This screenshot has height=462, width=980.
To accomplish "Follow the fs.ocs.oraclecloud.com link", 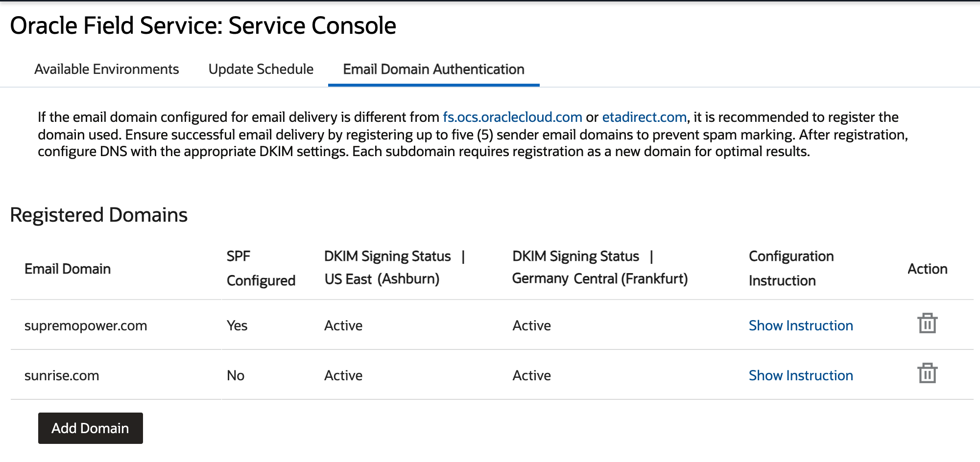I will [512, 117].
